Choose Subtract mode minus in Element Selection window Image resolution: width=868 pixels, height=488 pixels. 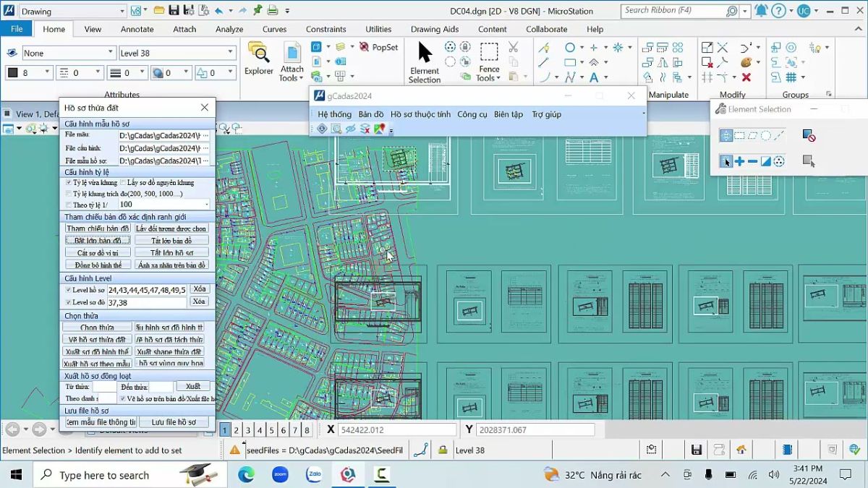click(x=752, y=161)
